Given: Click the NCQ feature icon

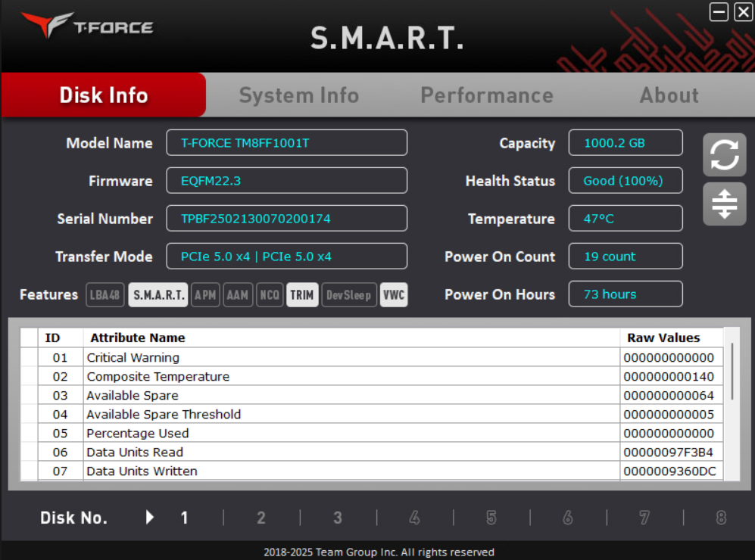Looking at the screenshot, I should (270, 295).
